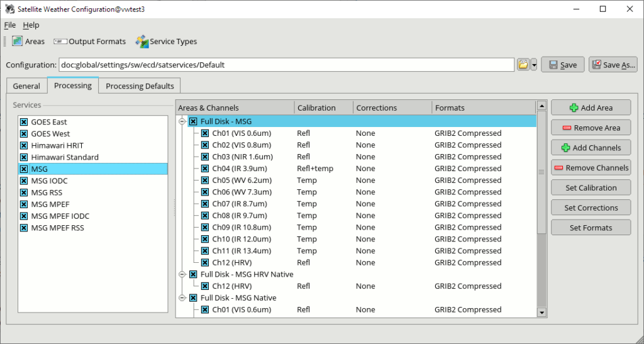Click the Configuration path input field

pyautogui.click(x=286, y=65)
